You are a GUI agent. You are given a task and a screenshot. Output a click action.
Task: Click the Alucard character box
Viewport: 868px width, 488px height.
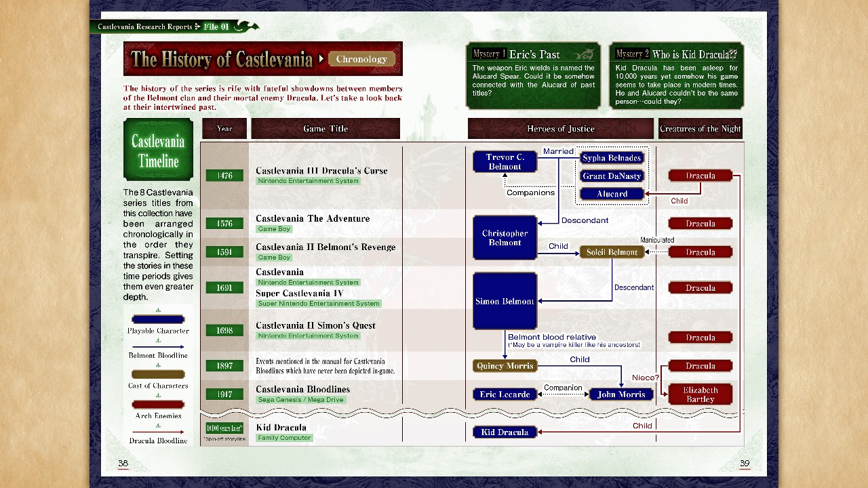point(612,194)
